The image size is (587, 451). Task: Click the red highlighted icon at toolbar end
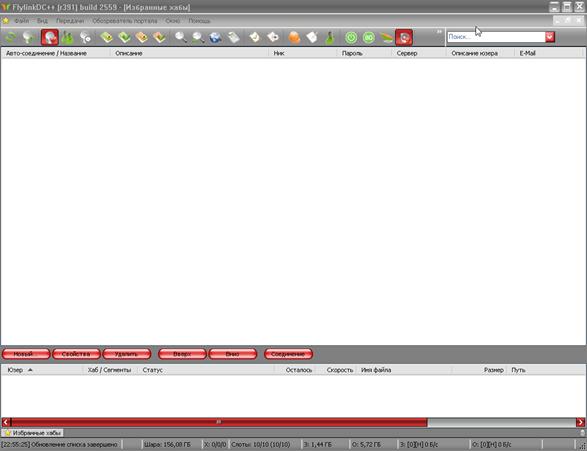click(404, 37)
